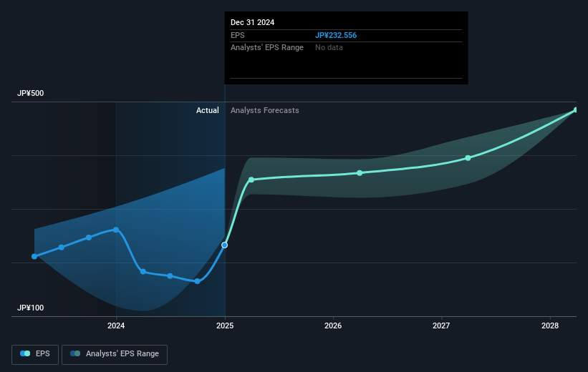Select the forecast point after 2026
The height and width of the screenshot is (372, 588).
pyautogui.click(x=360, y=173)
